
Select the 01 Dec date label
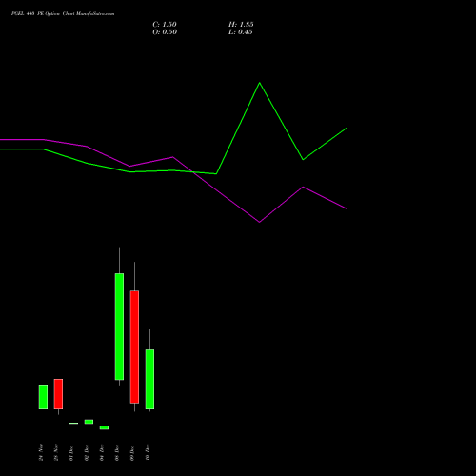pyautogui.click(x=71, y=452)
